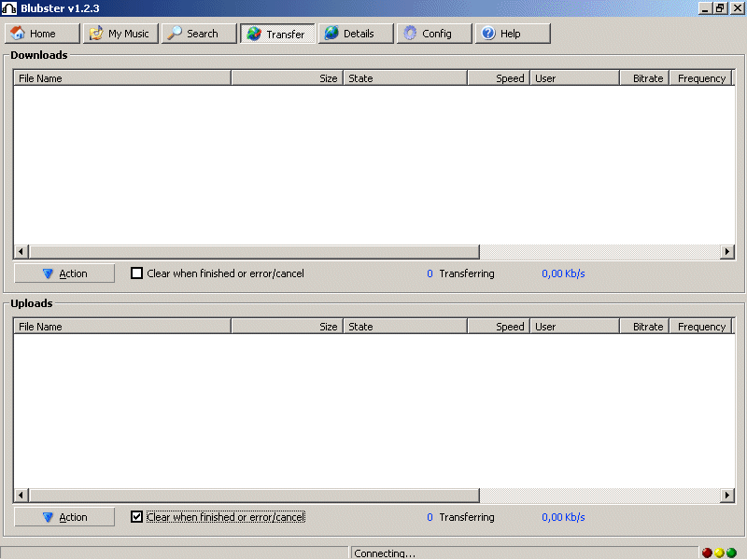Click the Config gear icon
The width and height of the screenshot is (747, 560).
click(410, 34)
